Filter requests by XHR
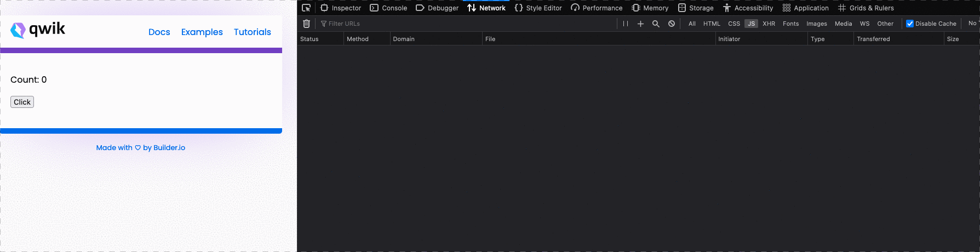 769,24
